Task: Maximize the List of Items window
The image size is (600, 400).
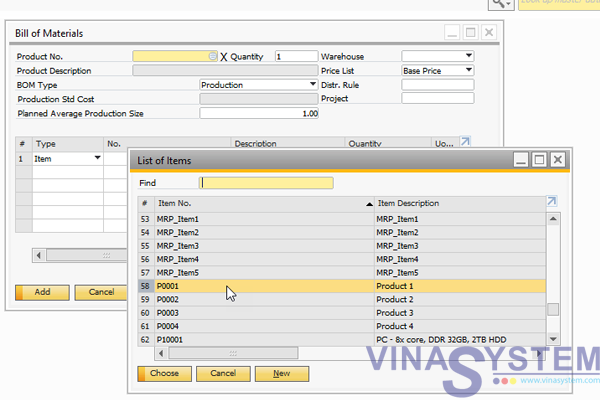Action: [x=539, y=159]
